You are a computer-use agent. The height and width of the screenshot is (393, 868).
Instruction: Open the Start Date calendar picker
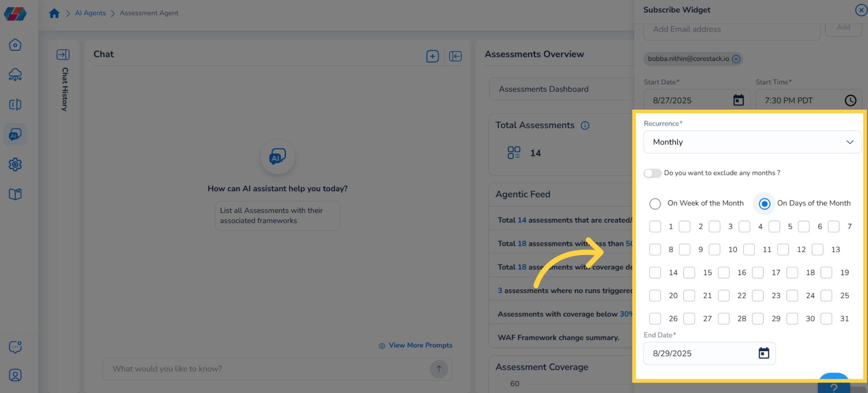738,100
